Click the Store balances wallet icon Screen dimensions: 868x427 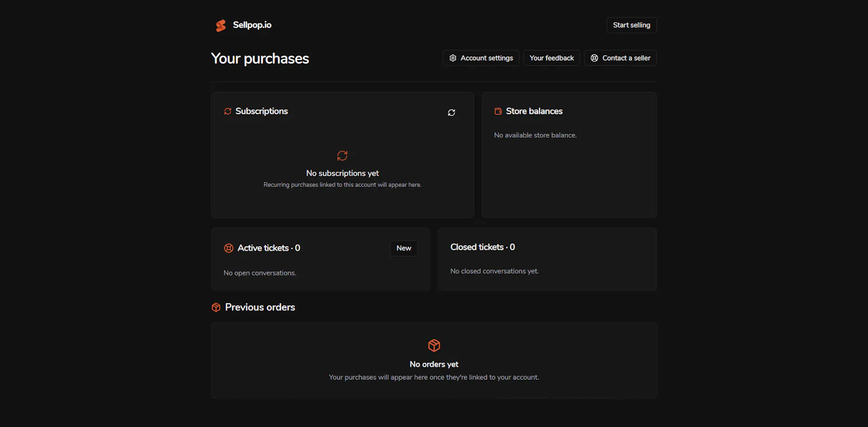[x=498, y=111]
